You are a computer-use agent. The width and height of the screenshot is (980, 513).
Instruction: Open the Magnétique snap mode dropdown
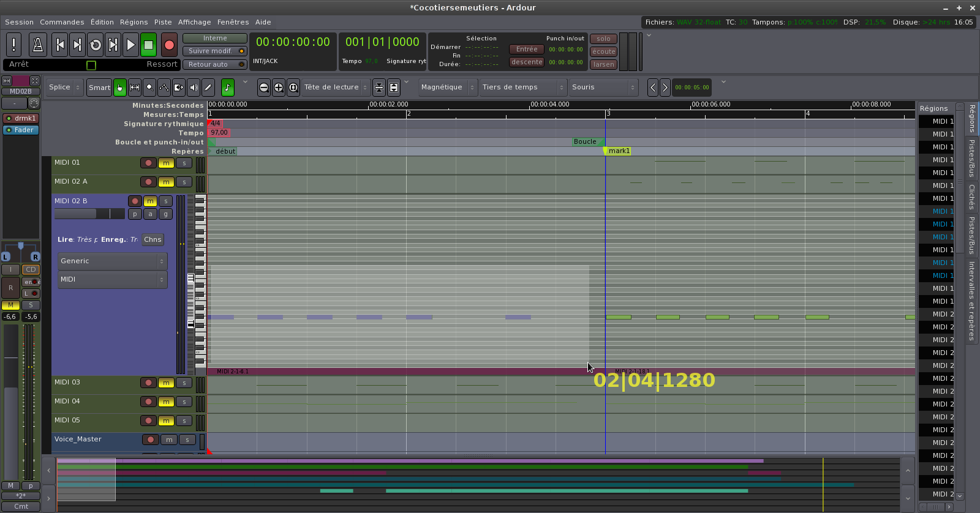(447, 88)
